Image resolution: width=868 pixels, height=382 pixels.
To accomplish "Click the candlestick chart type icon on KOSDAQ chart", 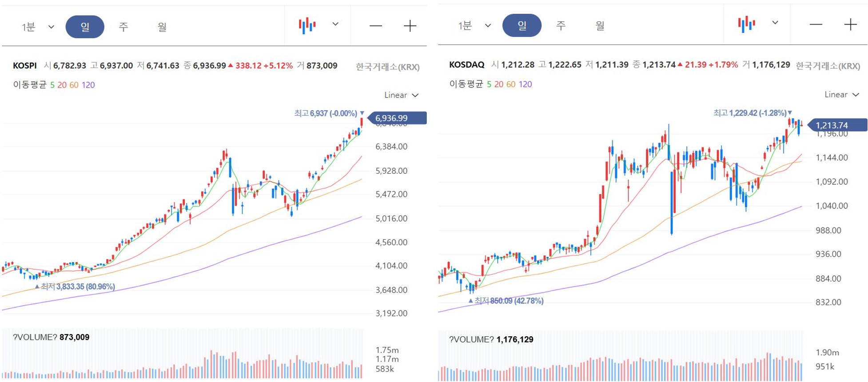I will (746, 24).
